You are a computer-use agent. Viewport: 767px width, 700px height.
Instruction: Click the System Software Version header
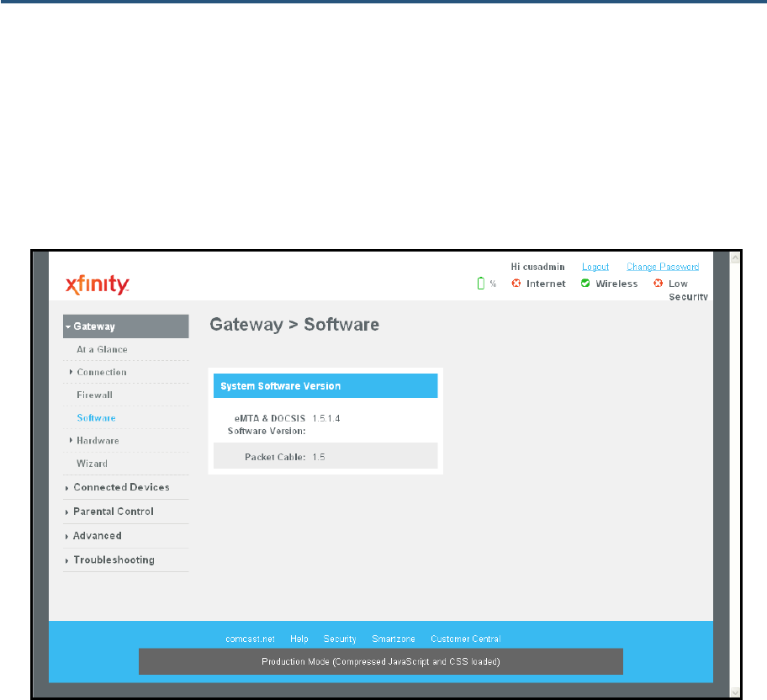point(325,385)
